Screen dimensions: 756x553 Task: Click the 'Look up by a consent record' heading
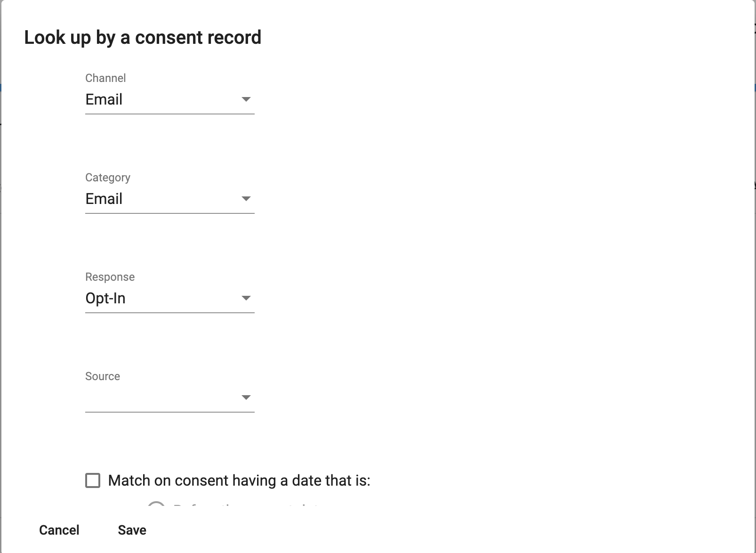point(143,38)
